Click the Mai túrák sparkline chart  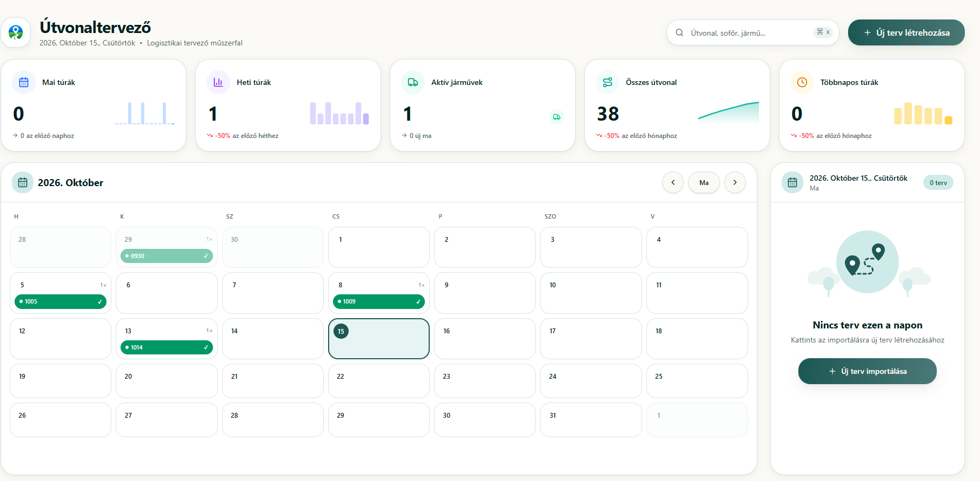point(145,113)
